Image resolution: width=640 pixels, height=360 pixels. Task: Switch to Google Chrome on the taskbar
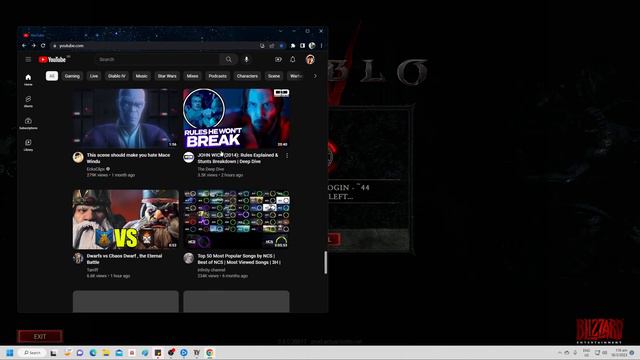210,353
